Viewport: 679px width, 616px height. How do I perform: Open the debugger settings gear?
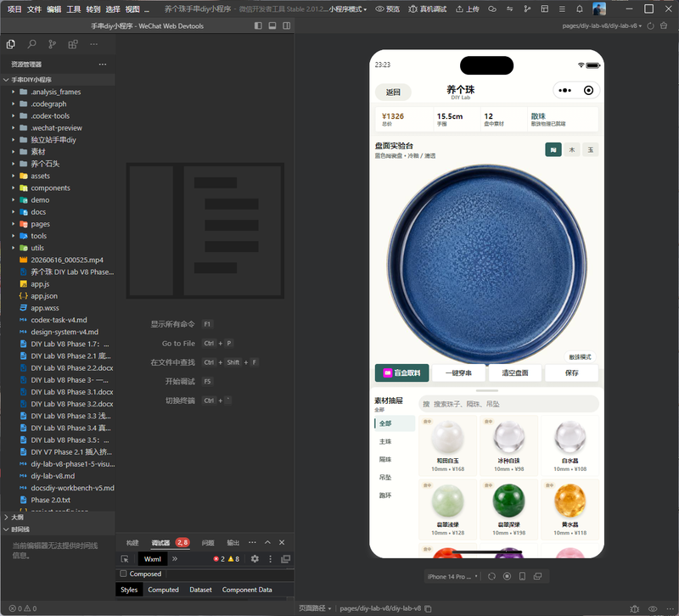click(255, 559)
